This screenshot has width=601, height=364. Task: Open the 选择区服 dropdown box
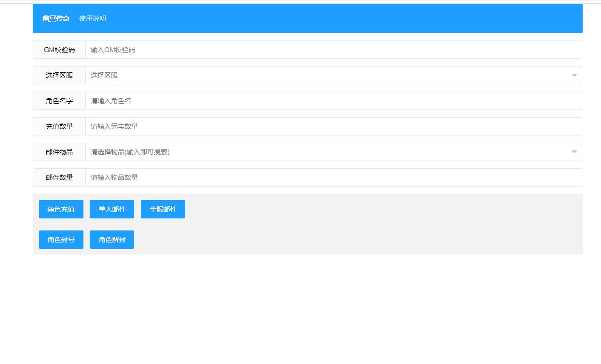[x=328, y=75]
